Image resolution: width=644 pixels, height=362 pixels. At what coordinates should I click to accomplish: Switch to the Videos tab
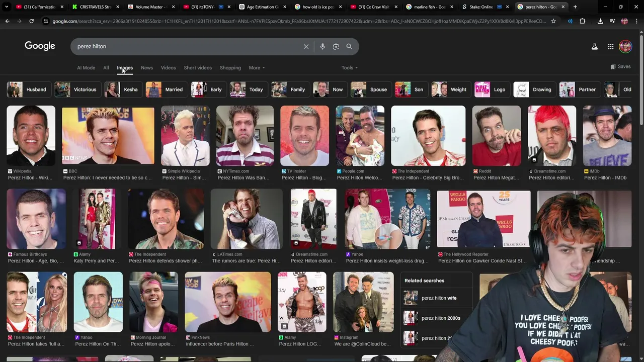click(168, 68)
